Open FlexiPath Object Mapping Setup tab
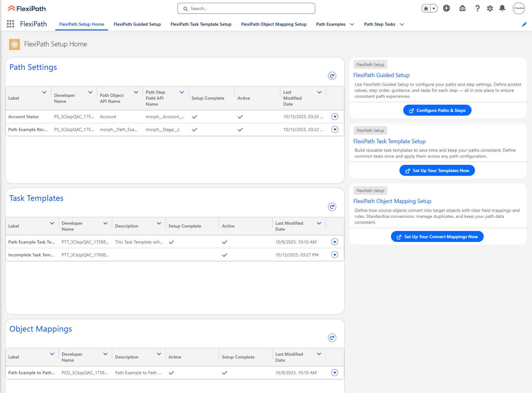 tap(274, 24)
